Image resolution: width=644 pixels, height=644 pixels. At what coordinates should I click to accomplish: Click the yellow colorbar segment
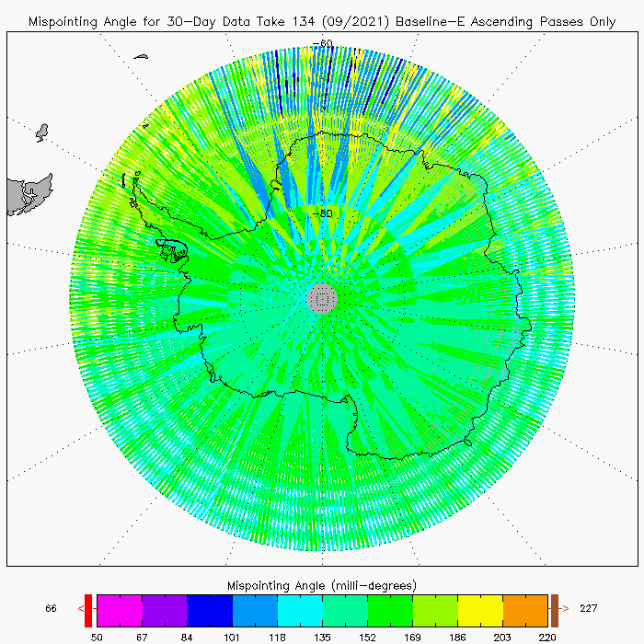(x=480, y=610)
